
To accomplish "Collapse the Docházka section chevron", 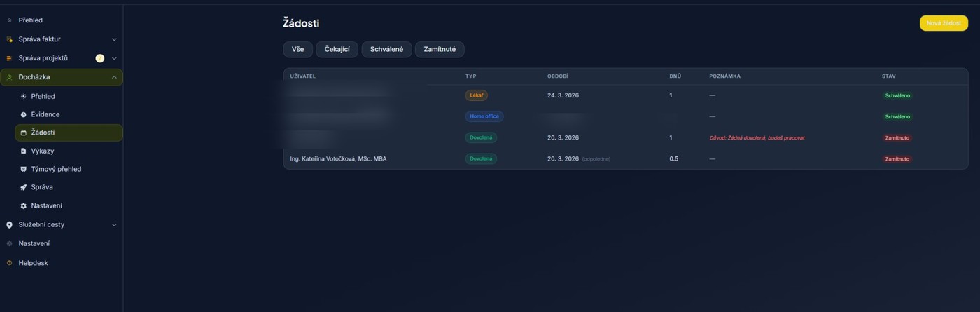I will tap(114, 77).
